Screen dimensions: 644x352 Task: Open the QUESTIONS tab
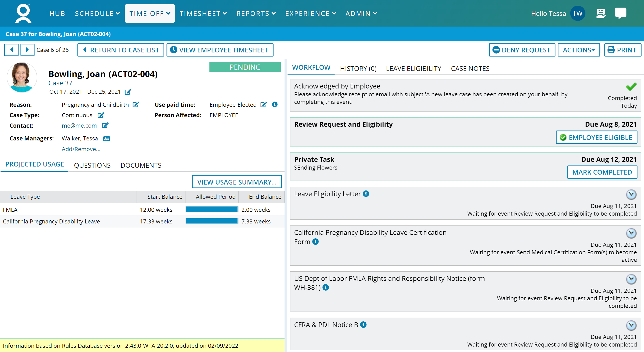click(92, 165)
